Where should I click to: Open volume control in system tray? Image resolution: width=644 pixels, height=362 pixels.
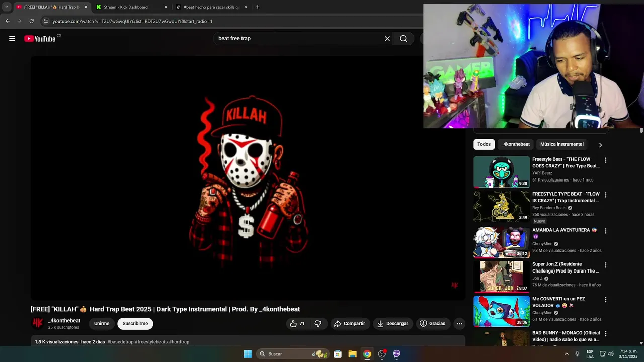click(x=611, y=354)
